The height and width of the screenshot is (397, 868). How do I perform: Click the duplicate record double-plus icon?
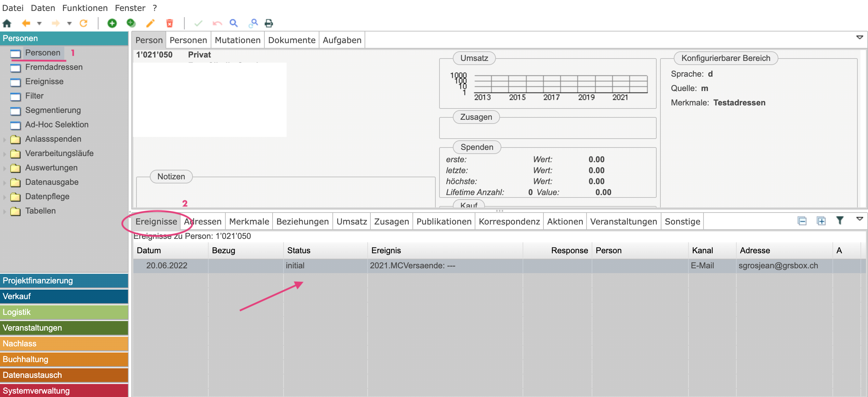(131, 23)
